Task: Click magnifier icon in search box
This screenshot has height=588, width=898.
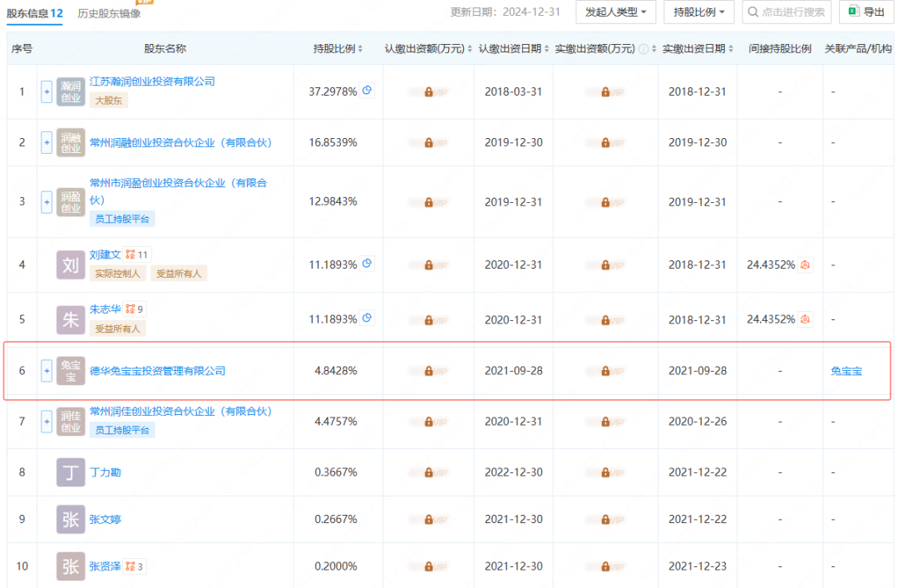Action: pos(753,12)
